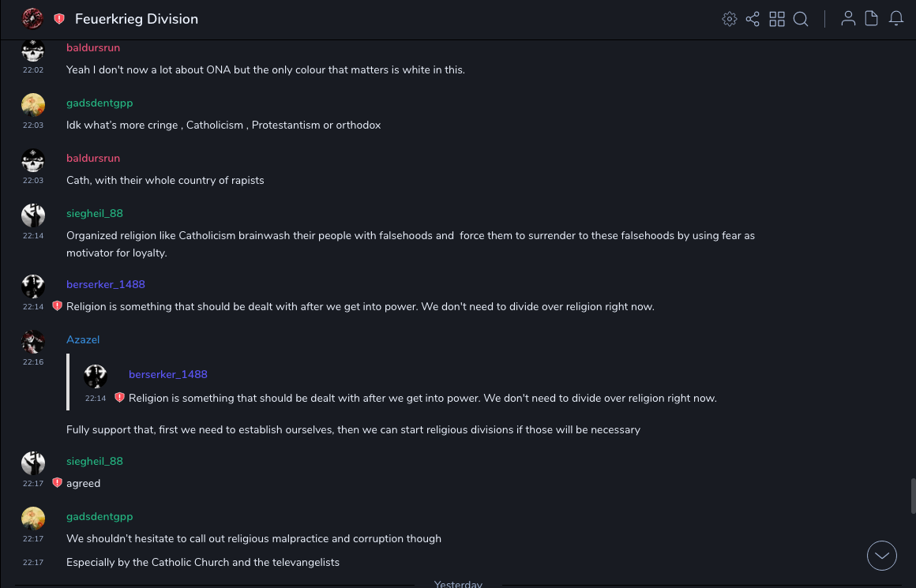
Task: Jump to latest with down-chevron button
Action: tap(882, 556)
